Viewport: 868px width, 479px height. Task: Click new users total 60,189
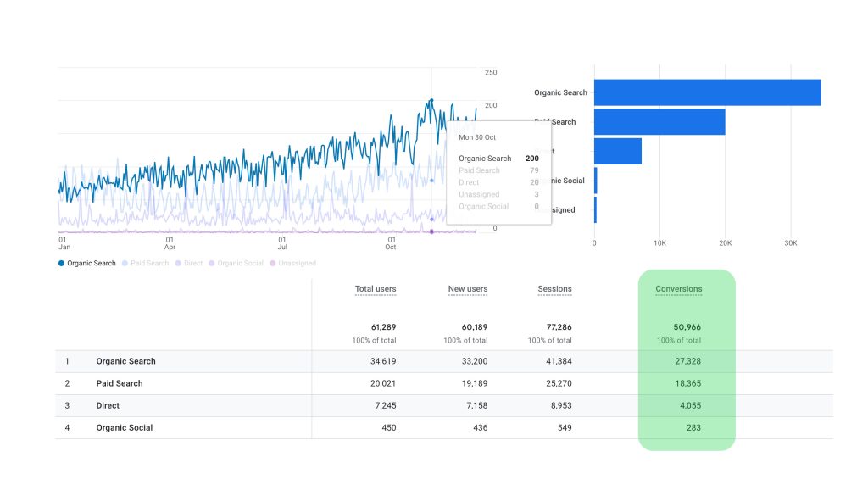coord(475,327)
